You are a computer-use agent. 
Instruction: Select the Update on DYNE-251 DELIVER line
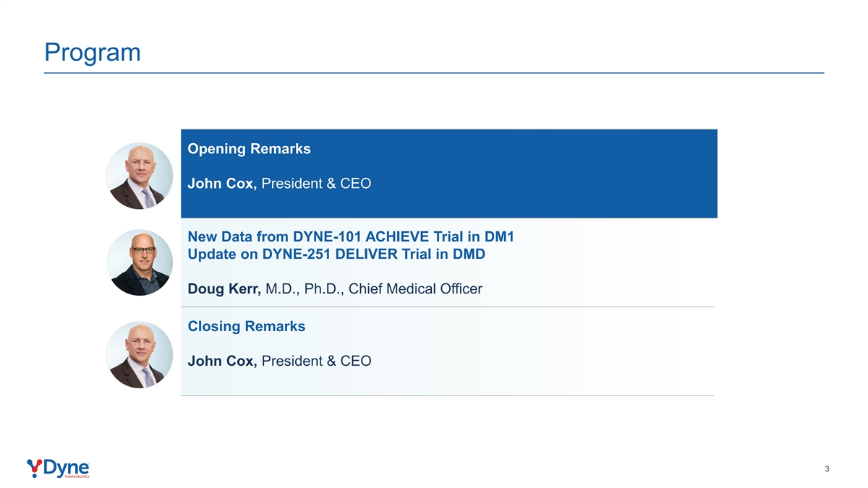pos(336,254)
